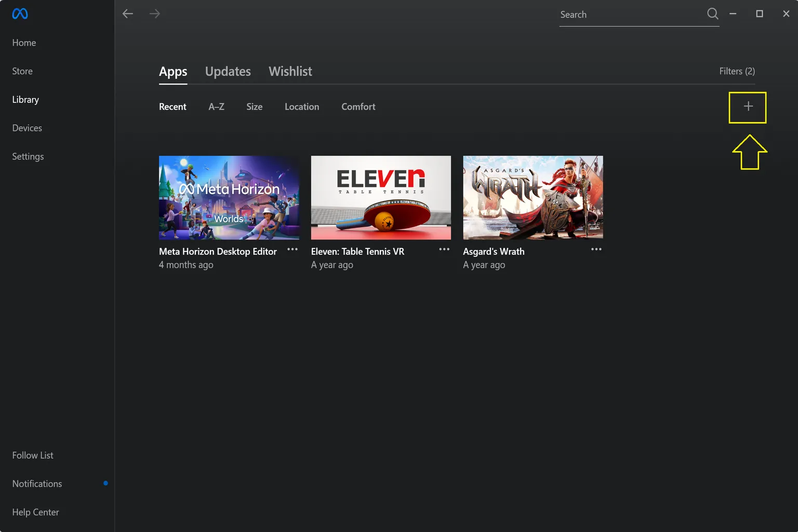This screenshot has width=798, height=532.
Task: Open Help Center in the sidebar
Action: pos(35,512)
